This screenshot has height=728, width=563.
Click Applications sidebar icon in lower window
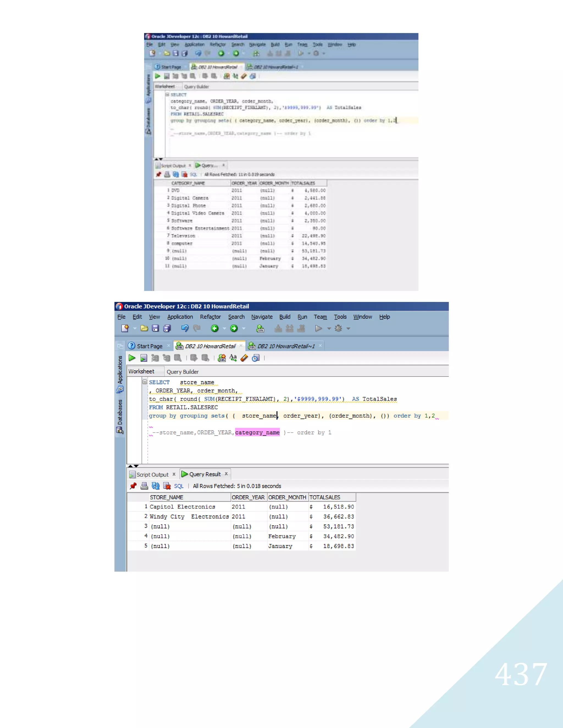pos(120,389)
